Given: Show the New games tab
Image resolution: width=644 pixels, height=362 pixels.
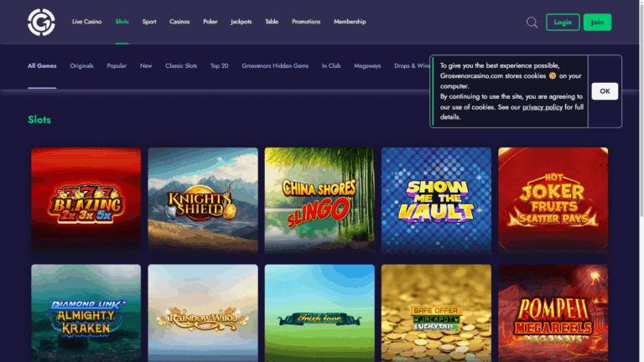Looking at the screenshot, I should [146, 65].
